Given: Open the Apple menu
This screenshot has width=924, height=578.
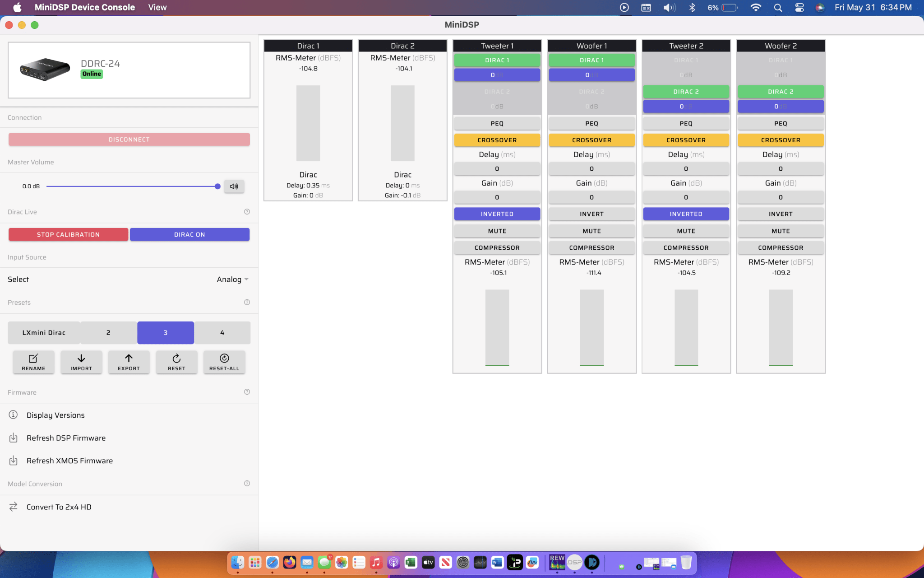Looking at the screenshot, I should tap(17, 7).
